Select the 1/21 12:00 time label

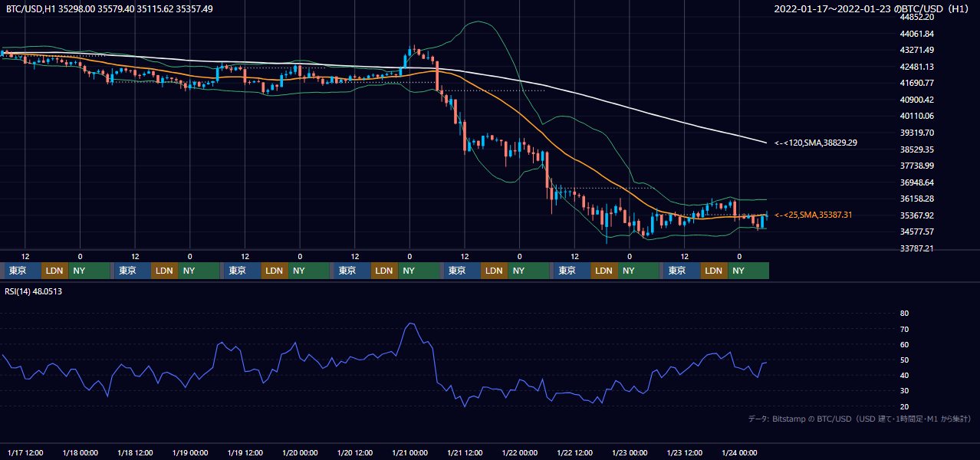click(x=465, y=452)
